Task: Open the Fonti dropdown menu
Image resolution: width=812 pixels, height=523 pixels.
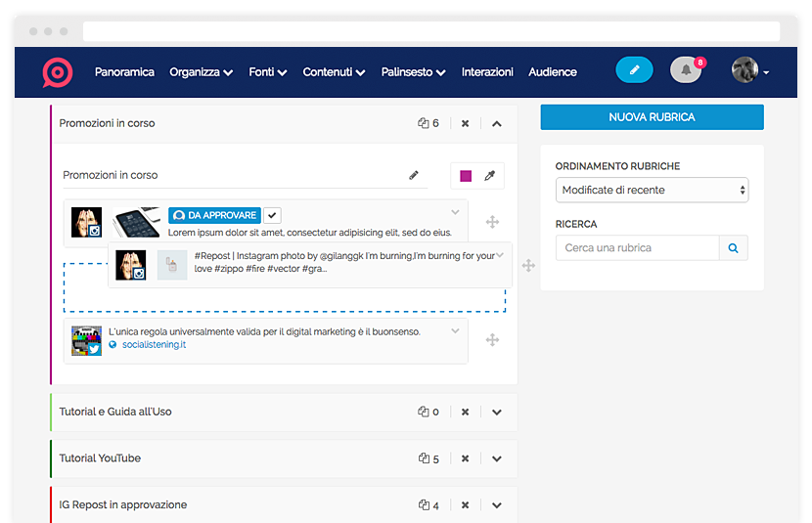Action: coord(268,72)
